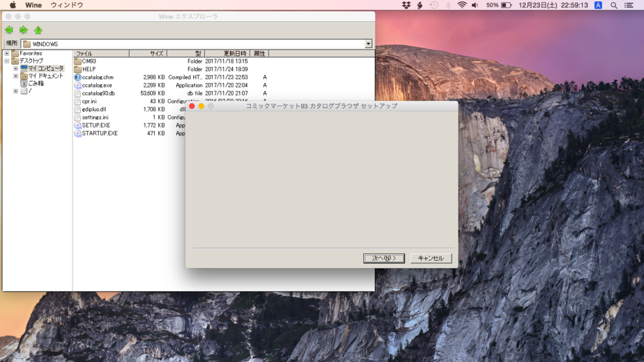This screenshot has width=644, height=362.
Task: Select マイ コンピュータ in the tree
Action: tap(45, 69)
